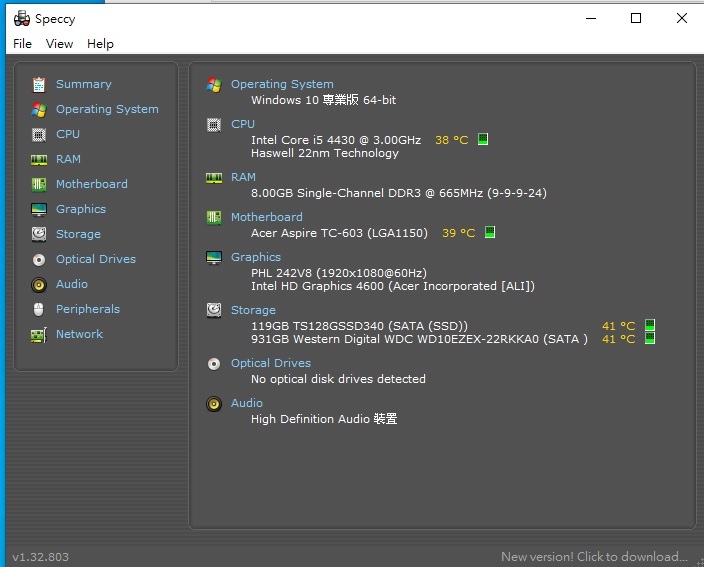The height and width of the screenshot is (567, 704).
Task: Click the Audio speaker icon in sidebar
Action: pos(39,285)
